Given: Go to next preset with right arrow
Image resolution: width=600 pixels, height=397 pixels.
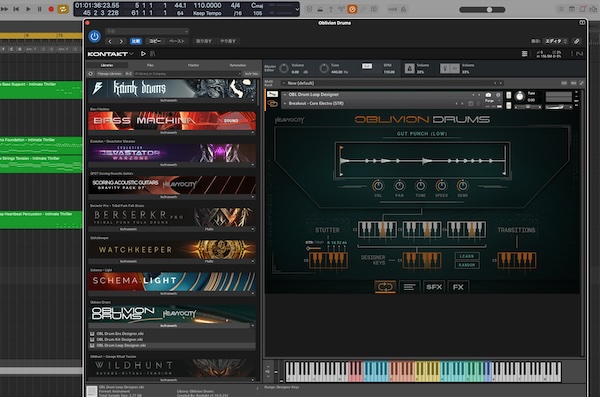Looking at the screenshot, I should 121,41.
